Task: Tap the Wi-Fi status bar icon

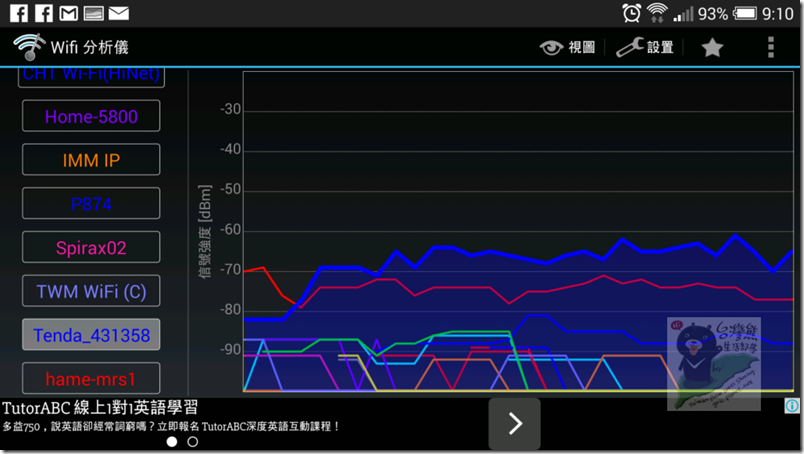Action: point(657,13)
